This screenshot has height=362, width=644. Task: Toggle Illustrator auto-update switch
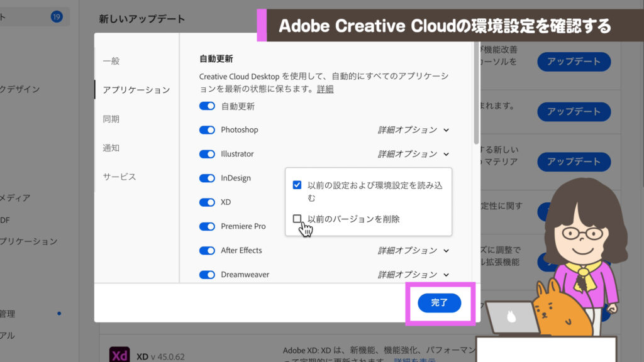coord(207,154)
